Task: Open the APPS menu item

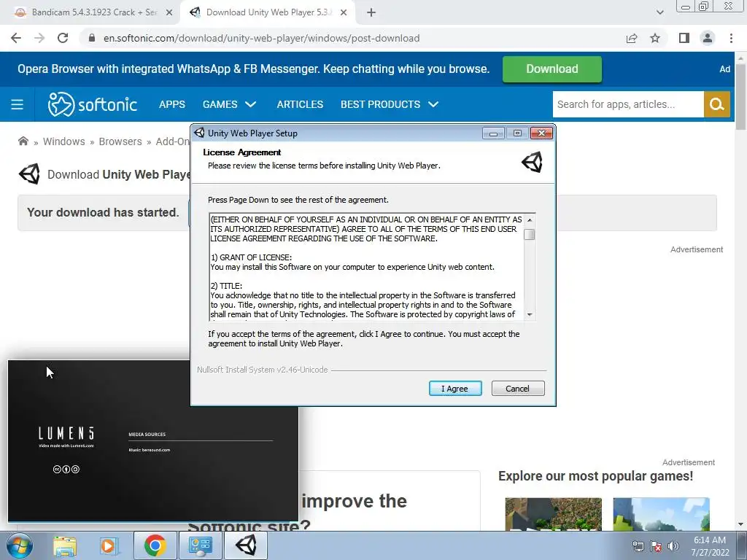Action: [x=172, y=104]
